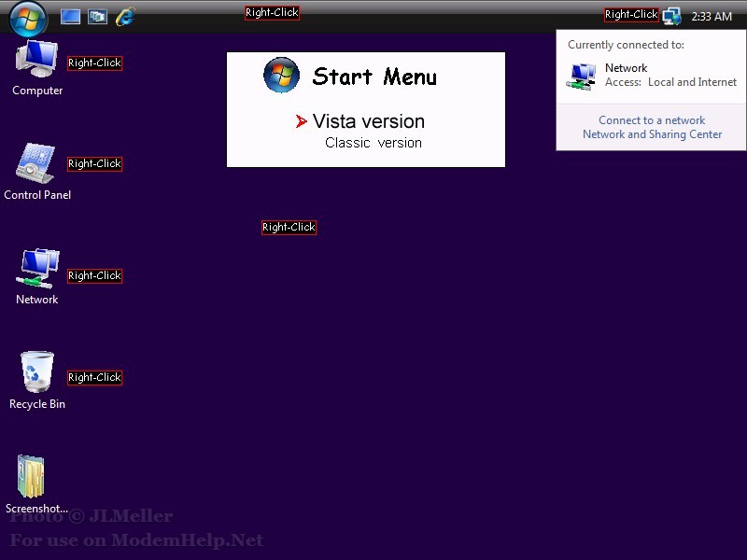Click the 2:33 AM taskbar clock
The width and height of the screenshot is (747, 560).
tap(712, 17)
